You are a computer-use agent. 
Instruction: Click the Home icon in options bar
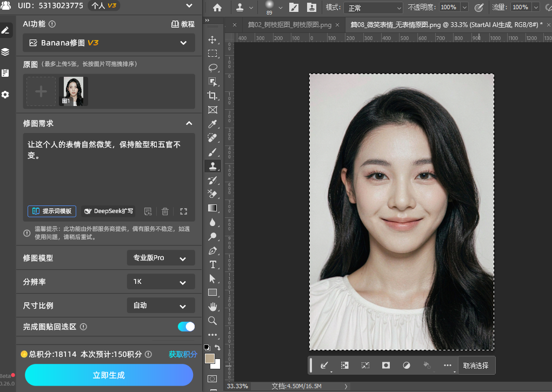pyautogui.click(x=217, y=8)
